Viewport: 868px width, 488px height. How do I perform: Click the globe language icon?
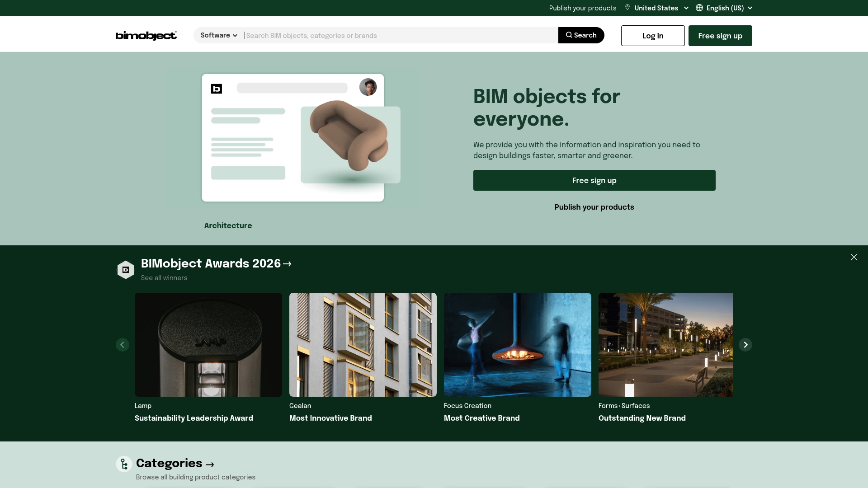pyautogui.click(x=699, y=8)
